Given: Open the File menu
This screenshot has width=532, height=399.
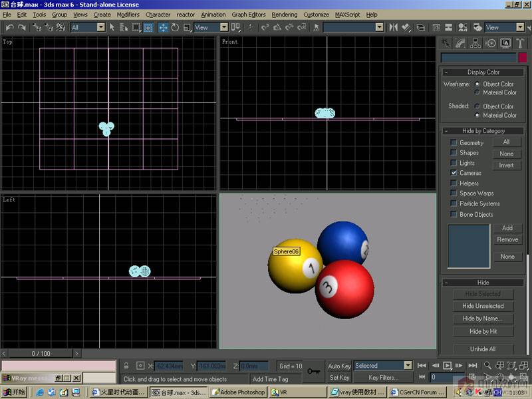Looking at the screenshot, I should [x=7, y=15].
